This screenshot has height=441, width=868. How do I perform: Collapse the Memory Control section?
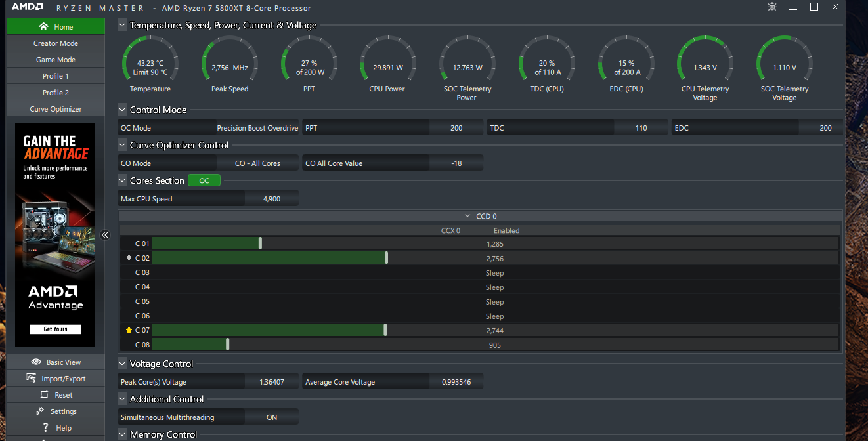(122, 434)
